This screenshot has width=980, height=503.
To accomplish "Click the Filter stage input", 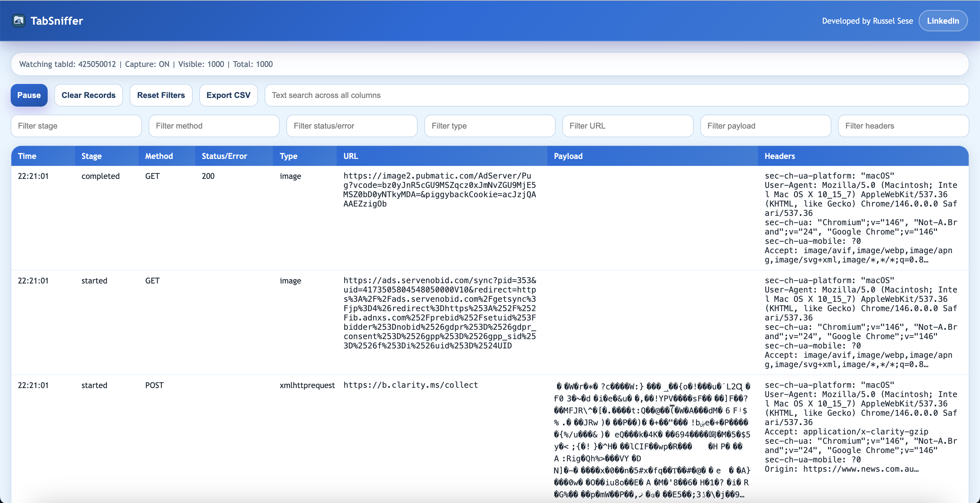I will [76, 126].
